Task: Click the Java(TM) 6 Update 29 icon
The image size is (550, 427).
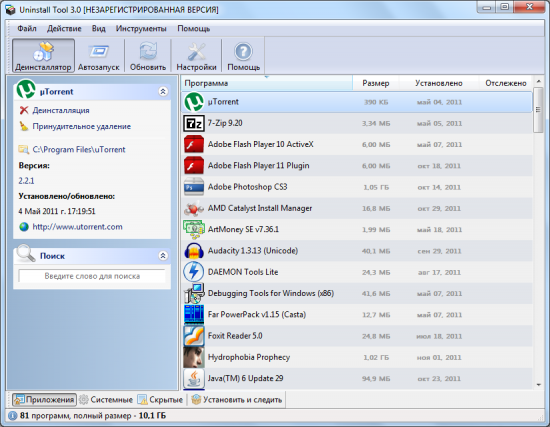Action: click(x=194, y=378)
